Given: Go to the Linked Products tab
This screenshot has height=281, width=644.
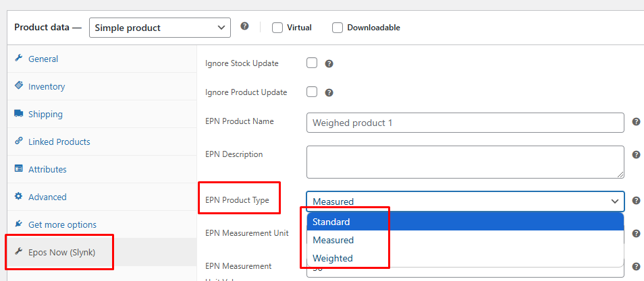Looking at the screenshot, I should [59, 142].
